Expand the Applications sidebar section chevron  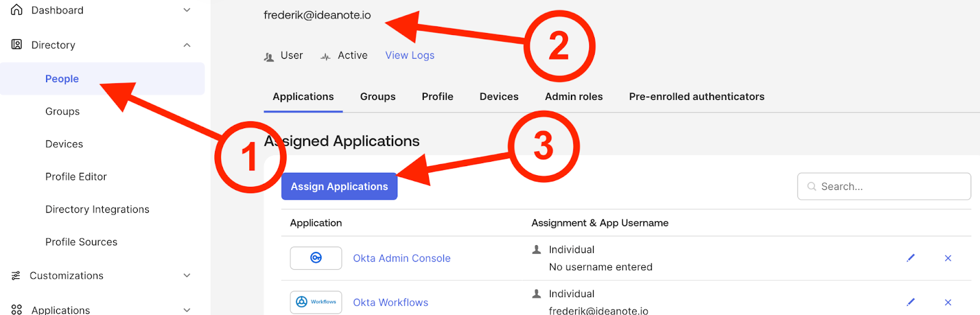187,310
